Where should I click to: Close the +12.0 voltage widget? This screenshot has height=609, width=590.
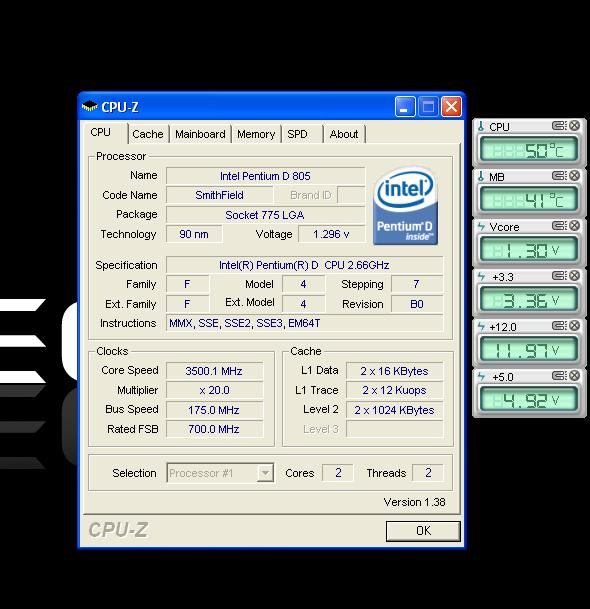pyautogui.click(x=574, y=325)
